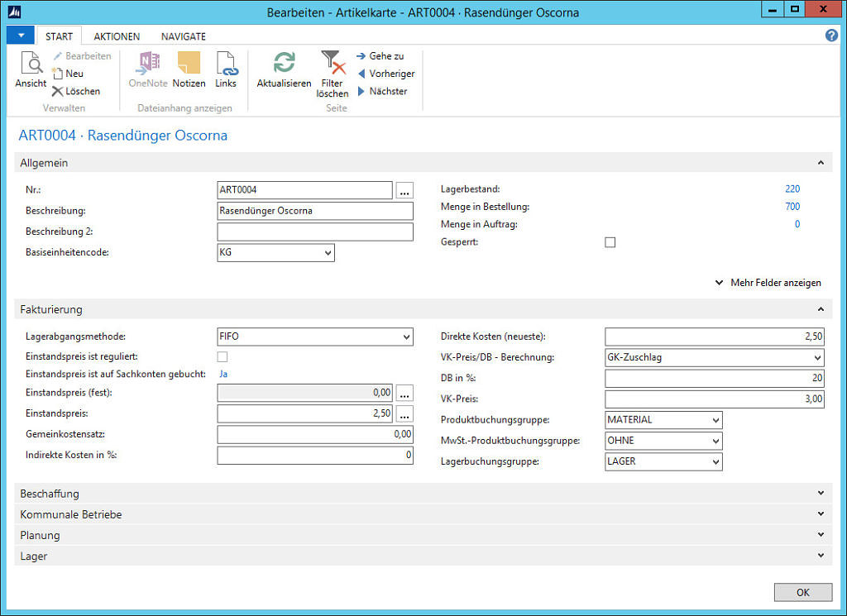The image size is (847, 616).
Task: Click the Gehe zu arrow
Action: pos(380,56)
